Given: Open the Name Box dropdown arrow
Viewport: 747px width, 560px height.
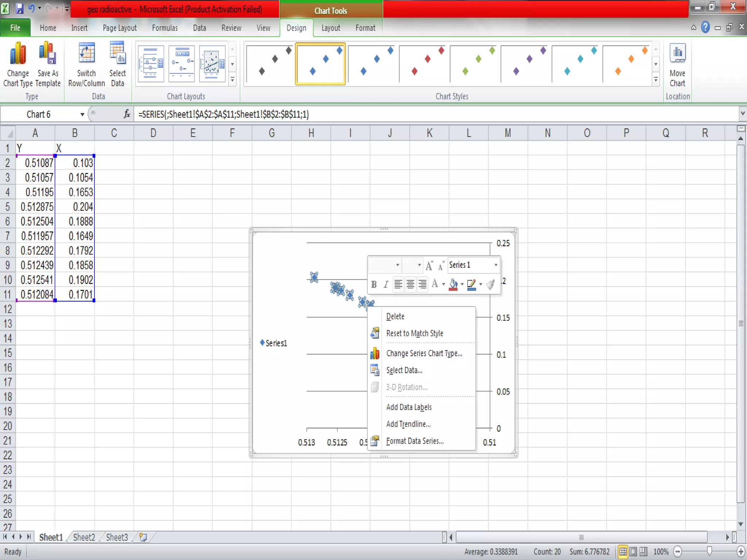Looking at the screenshot, I should click(x=82, y=114).
